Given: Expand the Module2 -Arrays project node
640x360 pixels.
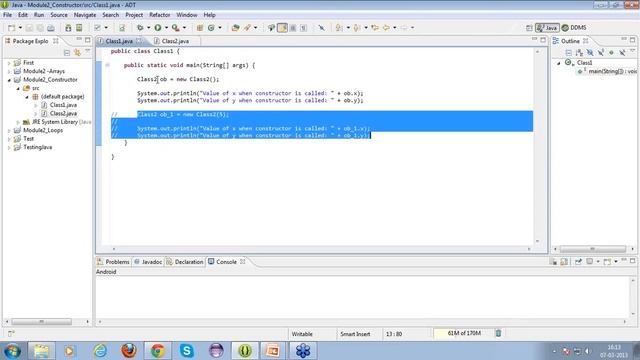Looking at the screenshot, I should 9,71.
